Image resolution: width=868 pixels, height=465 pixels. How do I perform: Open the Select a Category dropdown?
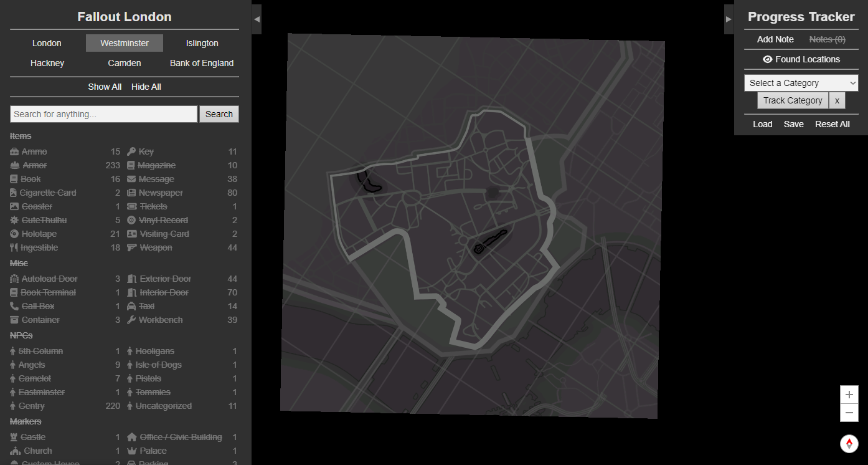801,83
